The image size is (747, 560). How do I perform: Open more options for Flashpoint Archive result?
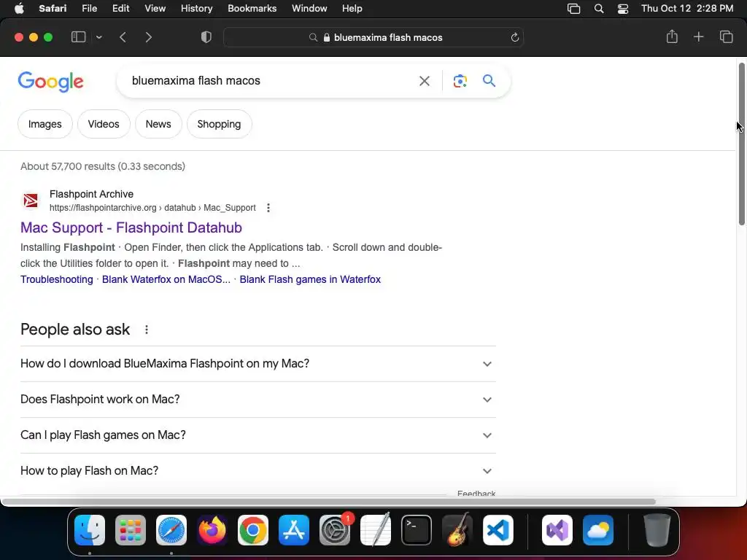pos(268,208)
